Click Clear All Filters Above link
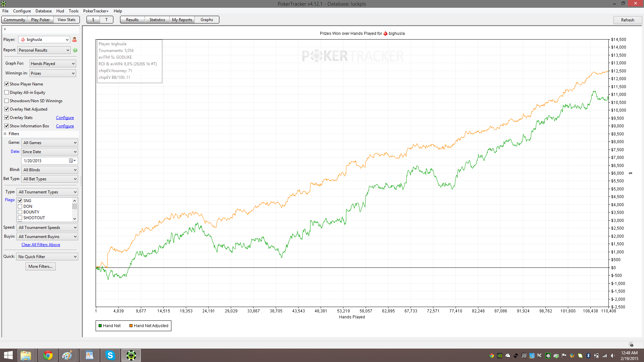The height and width of the screenshot is (362, 644). (41, 245)
